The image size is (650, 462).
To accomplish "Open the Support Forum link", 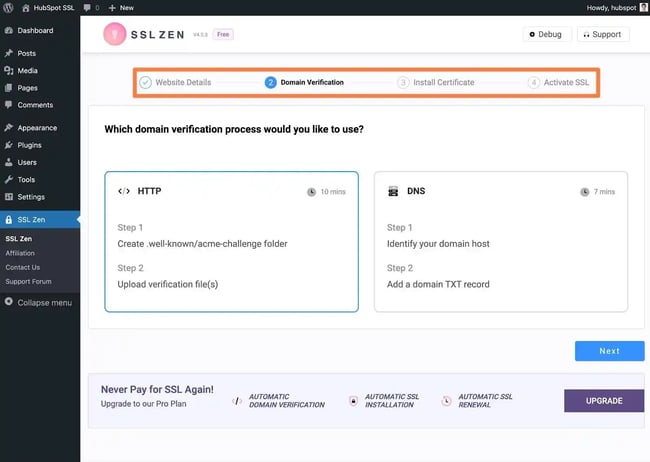I will pyautogui.click(x=28, y=281).
